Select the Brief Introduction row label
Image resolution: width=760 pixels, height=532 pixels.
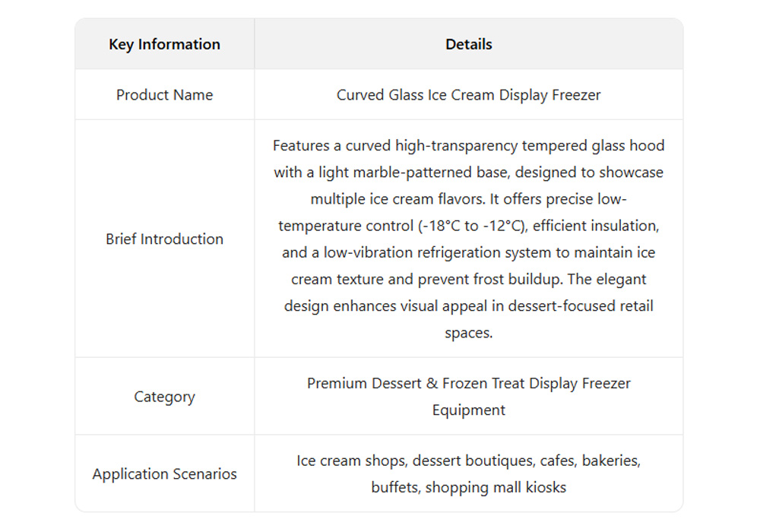(x=164, y=239)
